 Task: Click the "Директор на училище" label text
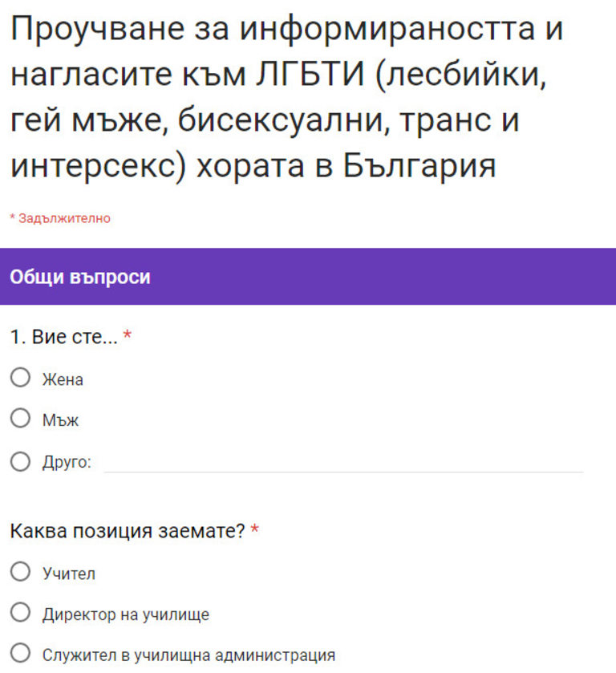[125, 615]
